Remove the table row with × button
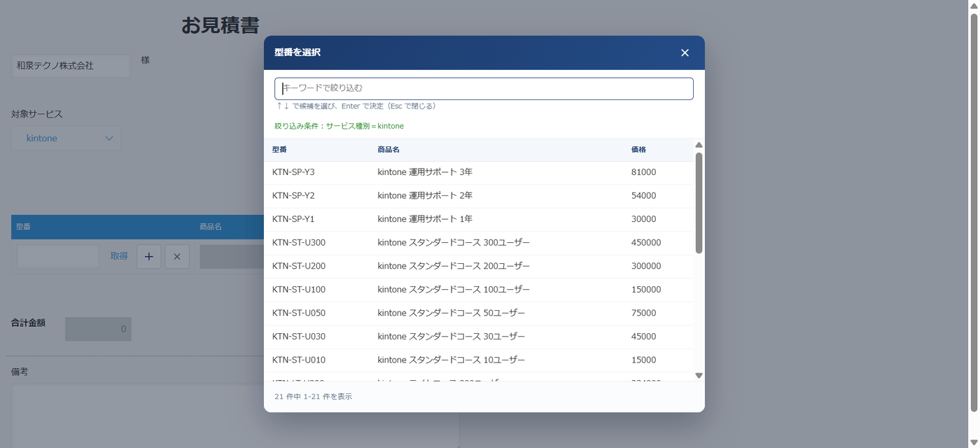Screen dimensions: 980x448 [177, 257]
